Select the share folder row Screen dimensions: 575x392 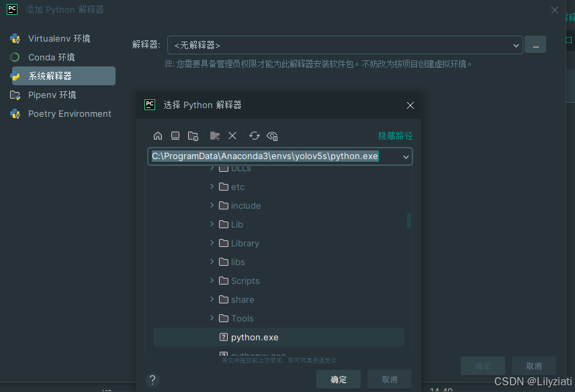pyautogui.click(x=279, y=299)
